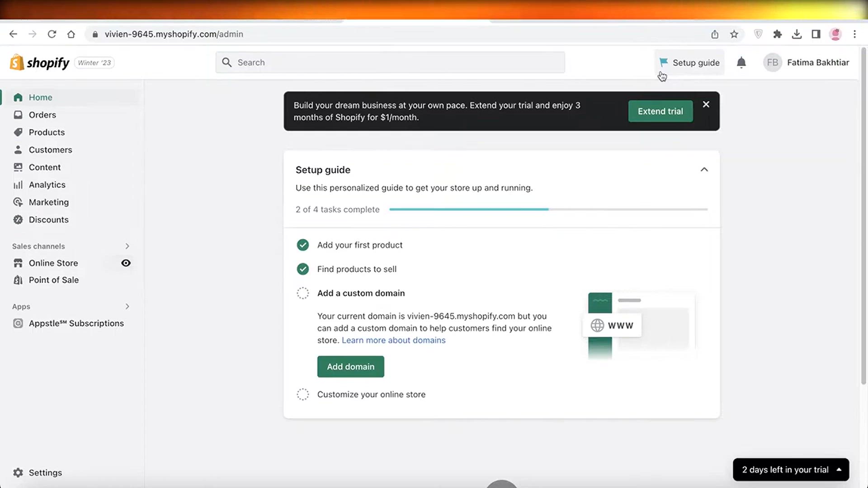Viewport: 868px width, 488px height.
Task: Click the Extend trial button
Action: [x=660, y=111]
